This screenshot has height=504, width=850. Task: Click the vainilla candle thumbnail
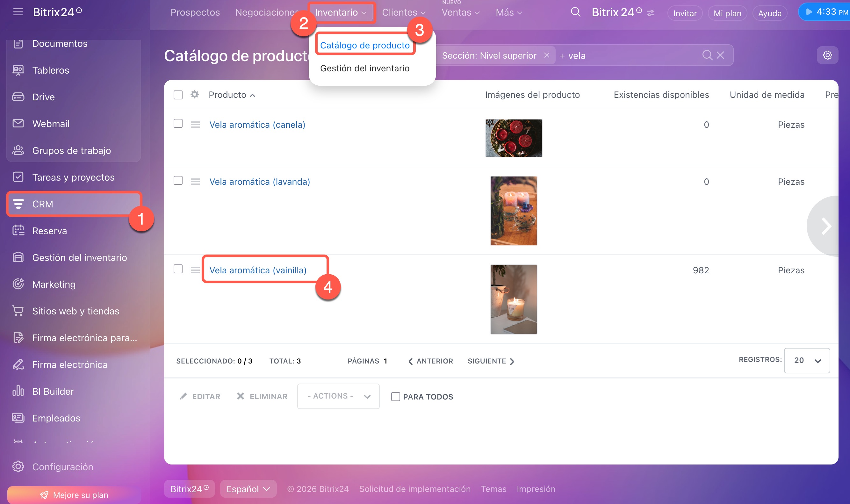514,299
